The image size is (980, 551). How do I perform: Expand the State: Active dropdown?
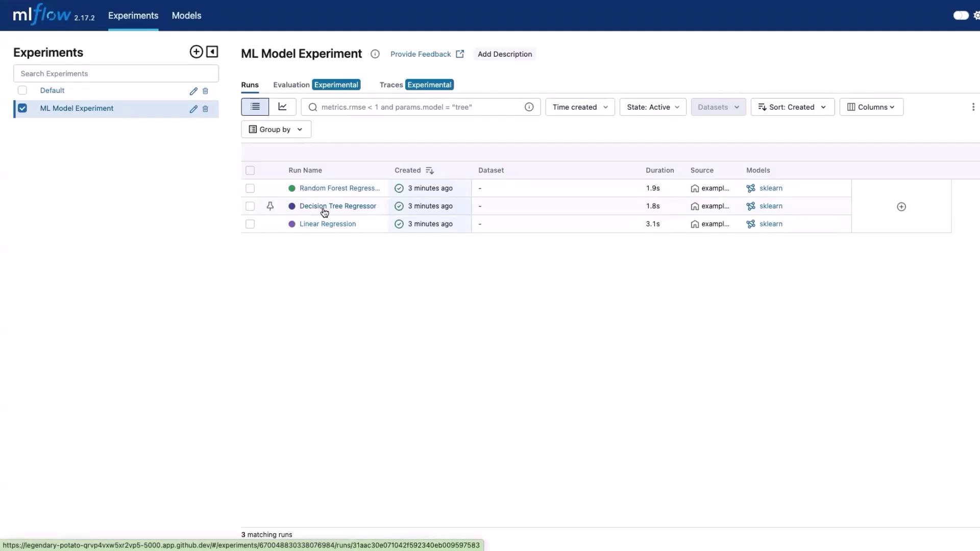pos(653,107)
